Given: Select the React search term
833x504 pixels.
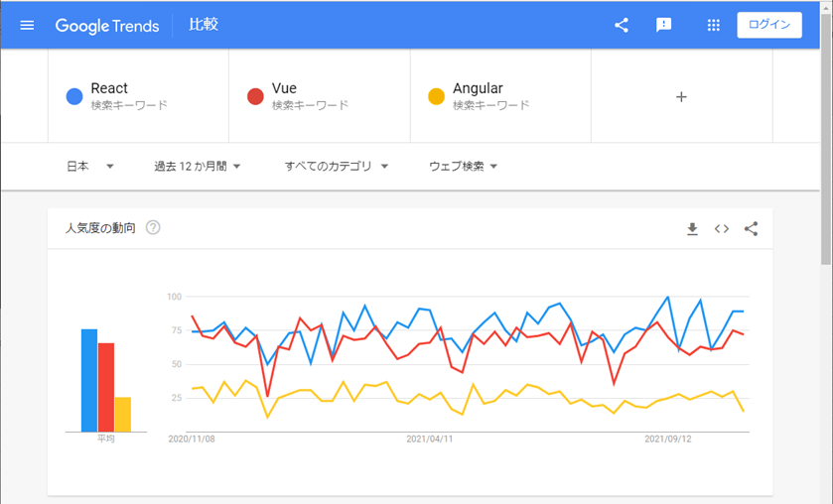Looking at the screenshot, I should (109, 89).
